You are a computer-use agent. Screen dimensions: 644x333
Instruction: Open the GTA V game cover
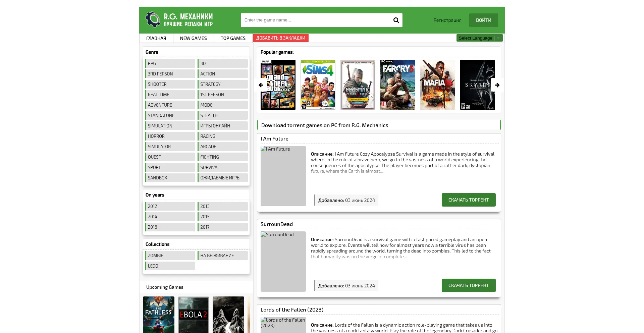[278, 85]
